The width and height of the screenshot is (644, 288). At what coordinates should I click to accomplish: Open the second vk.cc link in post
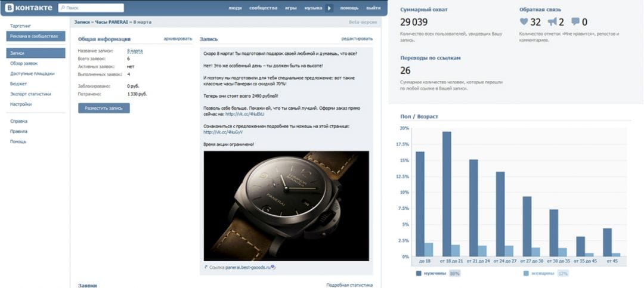223,132
